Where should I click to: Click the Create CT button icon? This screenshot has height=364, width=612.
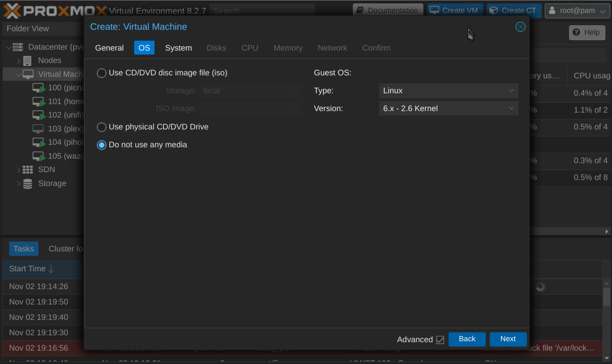click(494, 9)
